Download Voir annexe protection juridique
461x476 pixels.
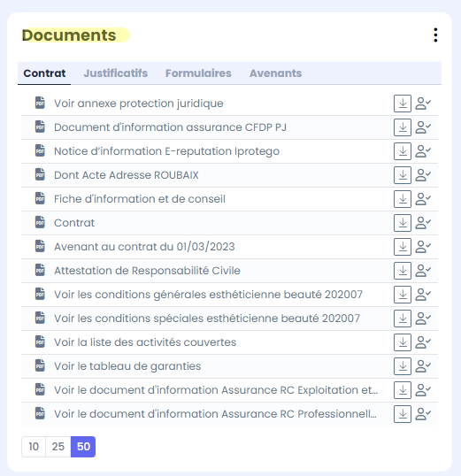(403, 104)
